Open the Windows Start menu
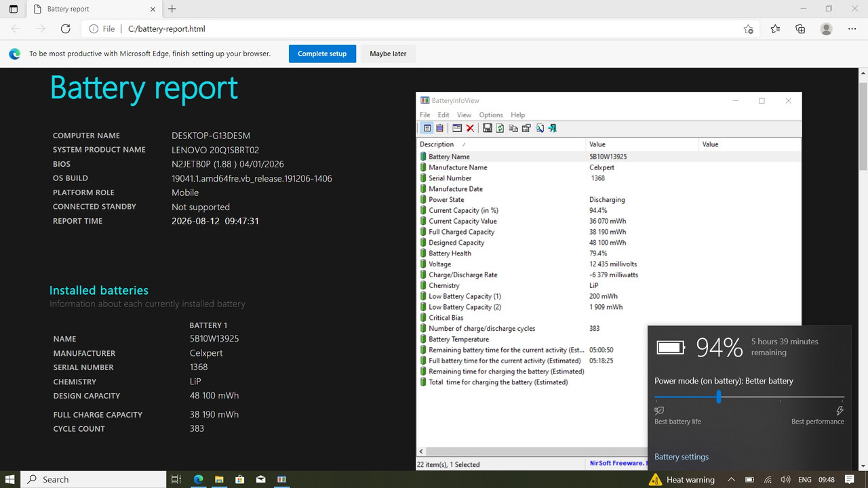This screenshot has width=868, height=488. 10,479
